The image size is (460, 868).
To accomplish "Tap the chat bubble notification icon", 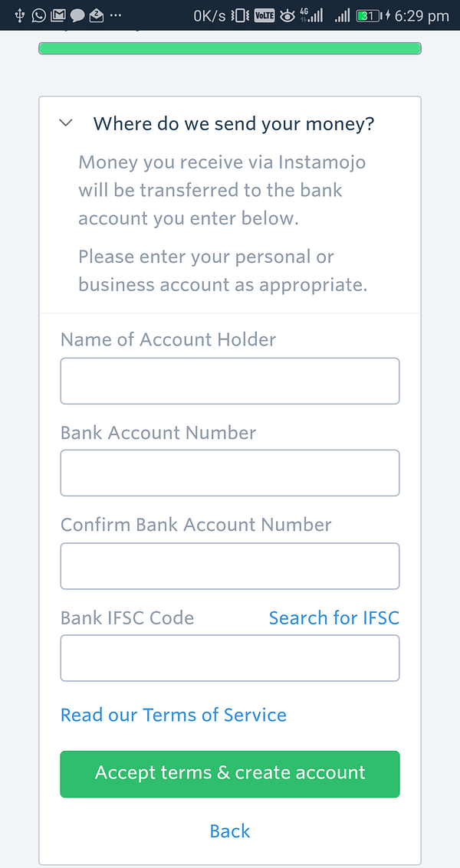I will point(77,15).
